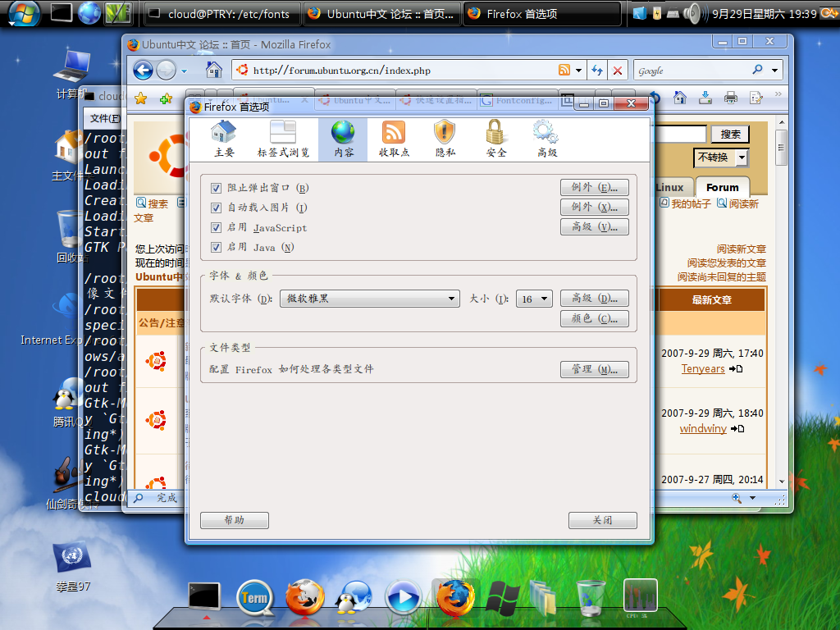Click the Firefox page vertical scrollbar thumb
The height and width of the screenshot is (630, 840).
pyautogui.click(x=781, y=148)
